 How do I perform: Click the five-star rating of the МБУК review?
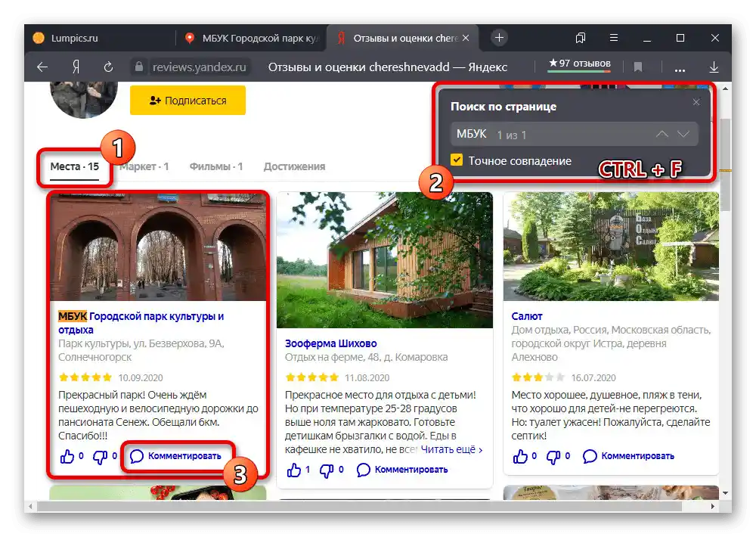coord(85,377)
